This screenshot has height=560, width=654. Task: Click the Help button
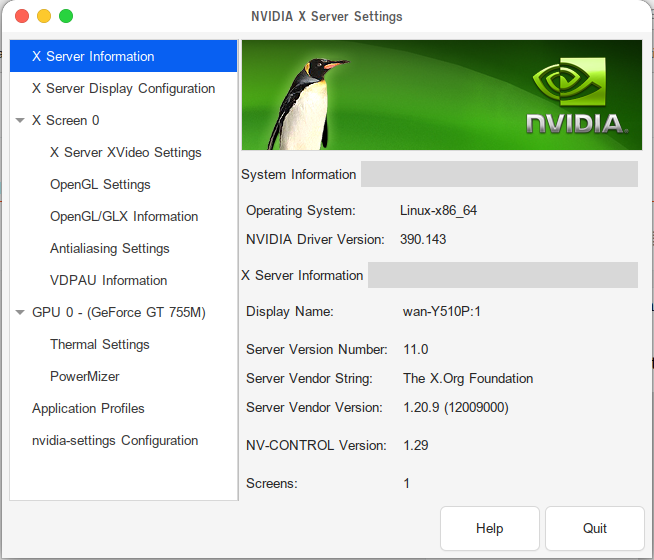pyautogui.click(x=490, y=528)
